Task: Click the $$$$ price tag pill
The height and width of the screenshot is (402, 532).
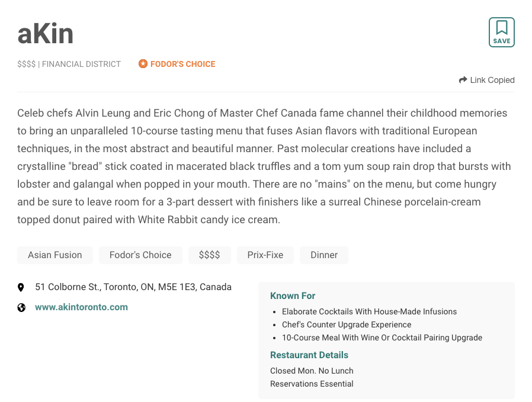Action: coord(210,255)
